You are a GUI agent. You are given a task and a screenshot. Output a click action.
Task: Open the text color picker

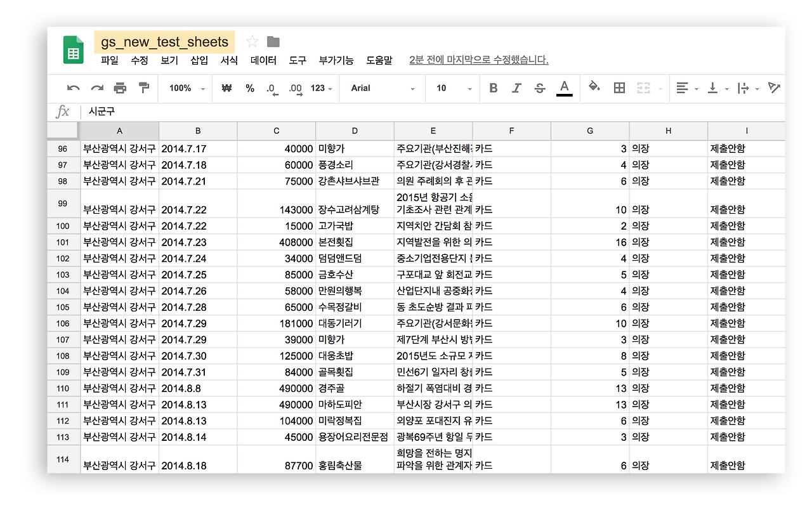point(565,88)
